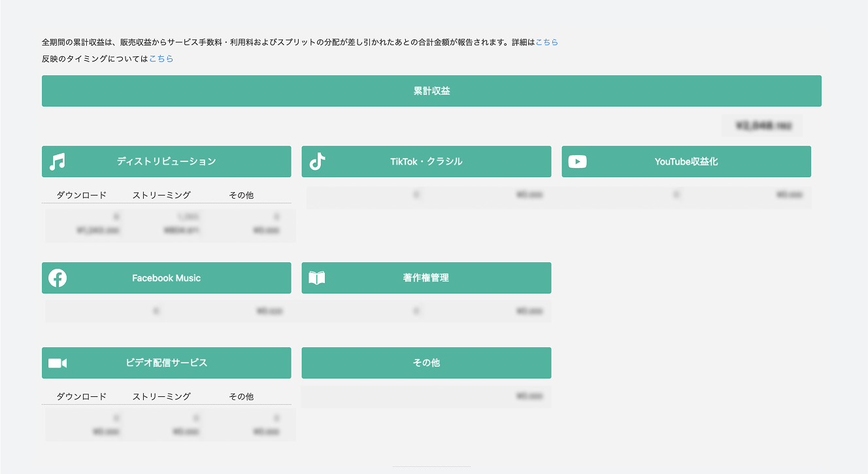Click the YouTube収益化 header

[x=686, y=161]
